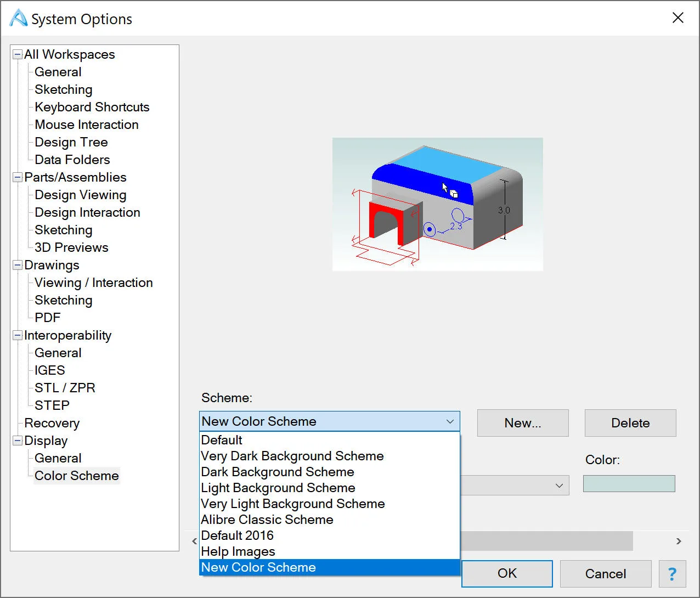The width and height of the screenshot is (700, 598).
Task: Open PDF drawing options
Action: 48,318
